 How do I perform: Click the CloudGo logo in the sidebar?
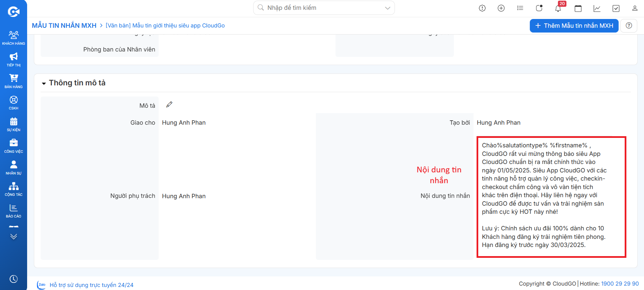14,12
